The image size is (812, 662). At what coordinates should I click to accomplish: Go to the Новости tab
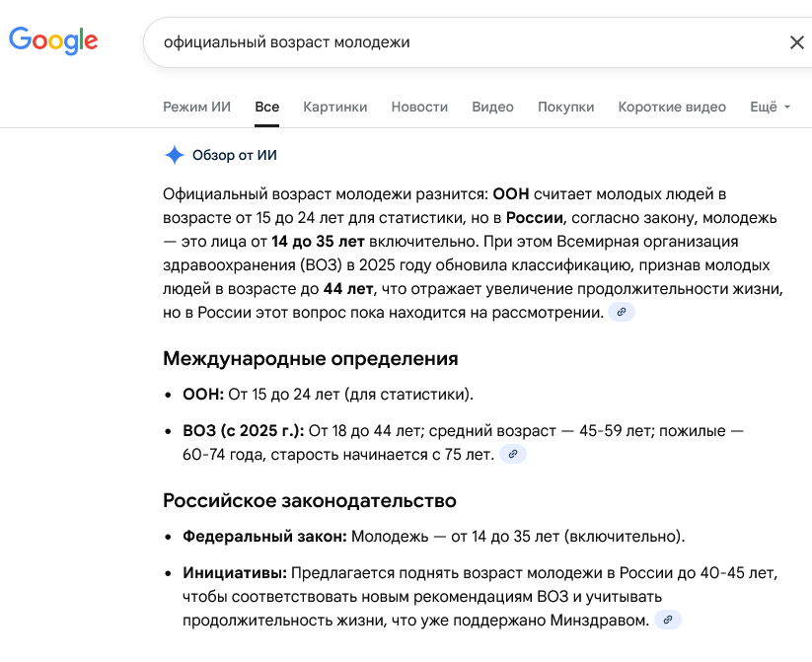(419, 107)
